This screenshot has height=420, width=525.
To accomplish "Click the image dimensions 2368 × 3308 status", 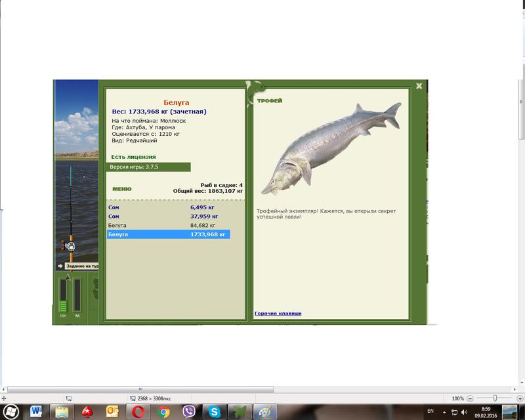I will (154, 398).
